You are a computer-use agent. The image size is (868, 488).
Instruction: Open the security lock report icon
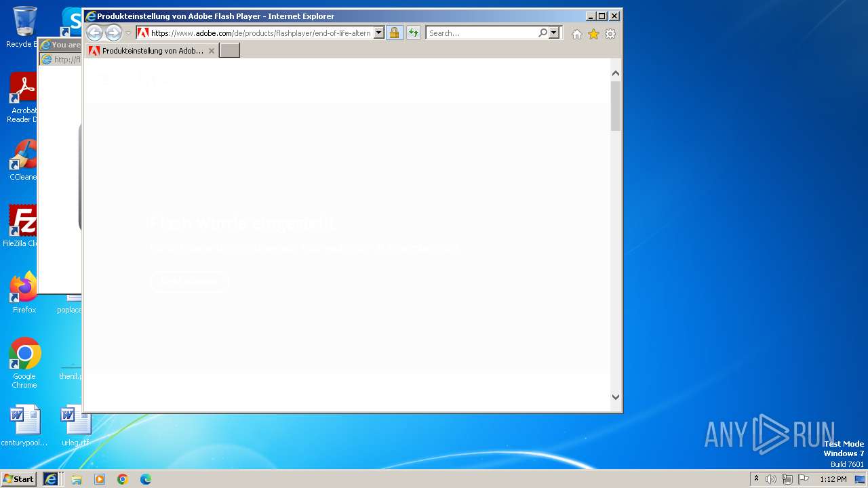coord(394,33)
